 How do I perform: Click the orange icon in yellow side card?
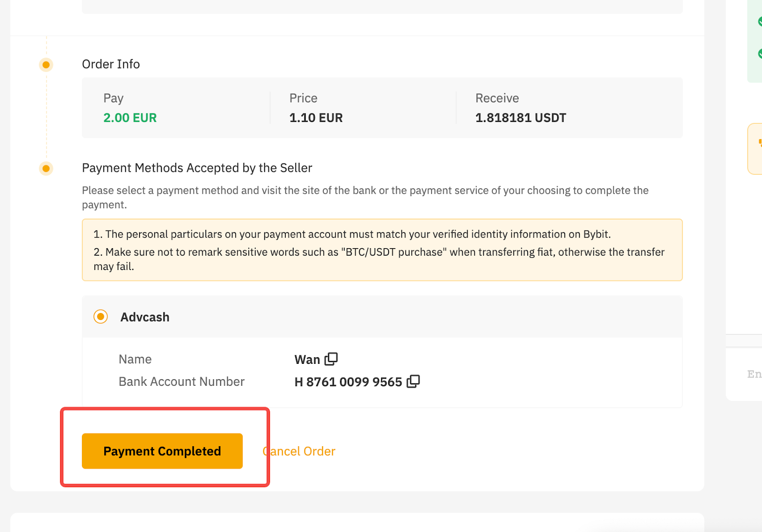click(759, 143)
